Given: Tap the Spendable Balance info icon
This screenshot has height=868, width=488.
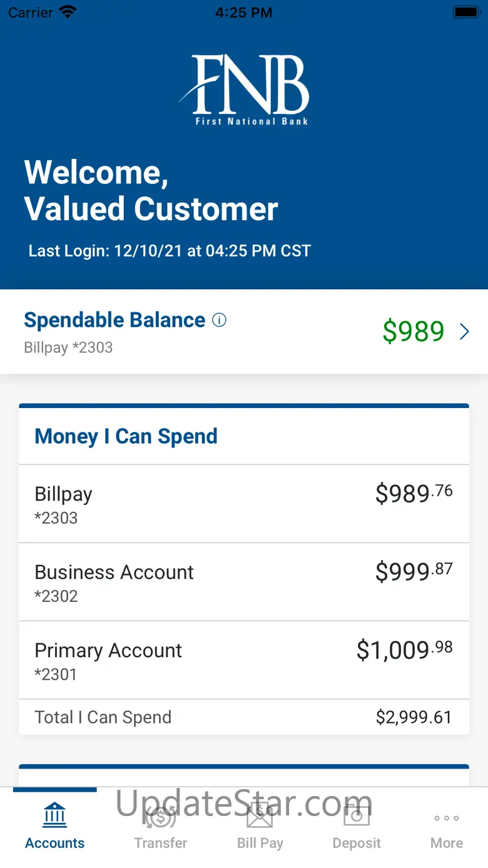Looking at the screenshot, I should [x=219, y=320].
